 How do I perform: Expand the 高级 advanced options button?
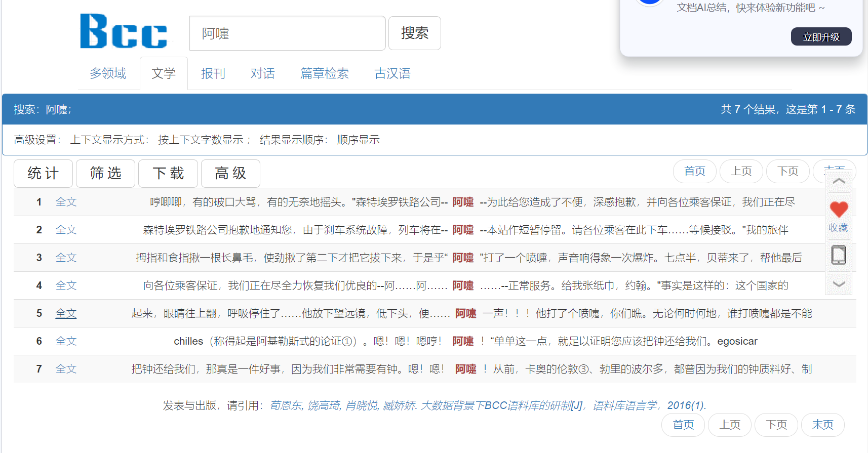click(230, 174)
